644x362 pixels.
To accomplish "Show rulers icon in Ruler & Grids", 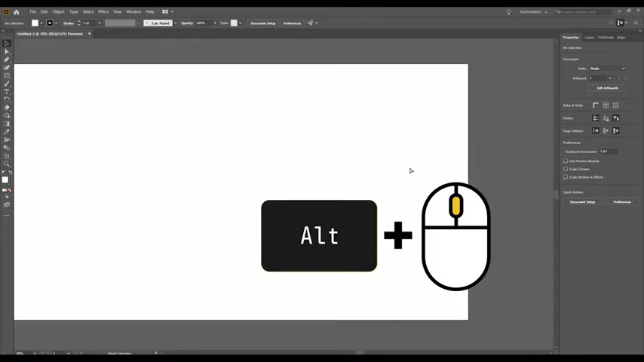I will pyautogui.click(x=596, y=106).
